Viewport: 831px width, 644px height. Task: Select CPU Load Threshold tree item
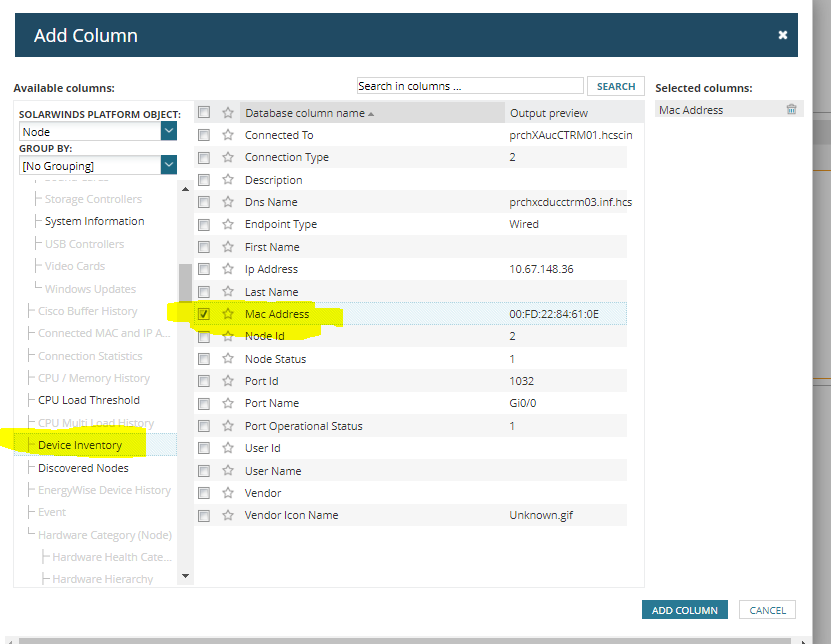coord(89,400)
